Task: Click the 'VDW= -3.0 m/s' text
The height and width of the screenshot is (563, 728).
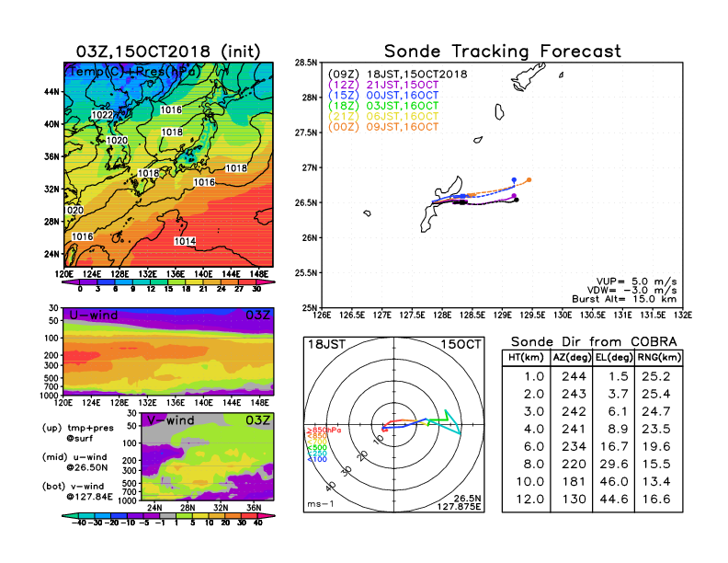Action: click(631, 291)
